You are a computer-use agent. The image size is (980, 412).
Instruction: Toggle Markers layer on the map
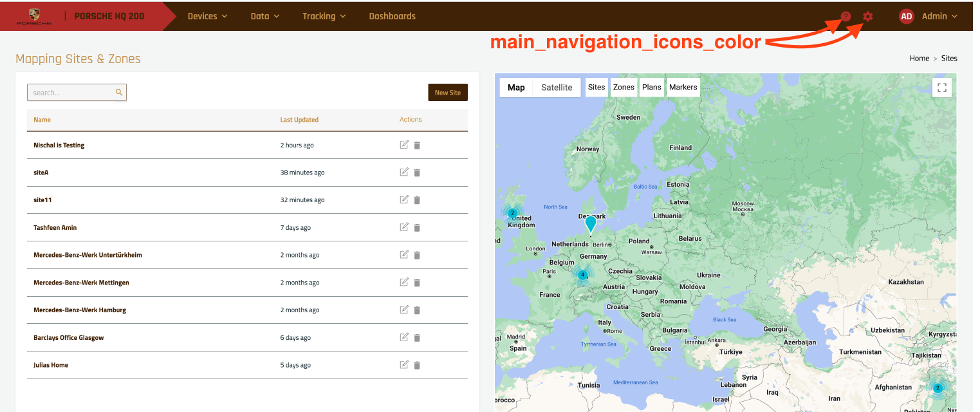683,88
